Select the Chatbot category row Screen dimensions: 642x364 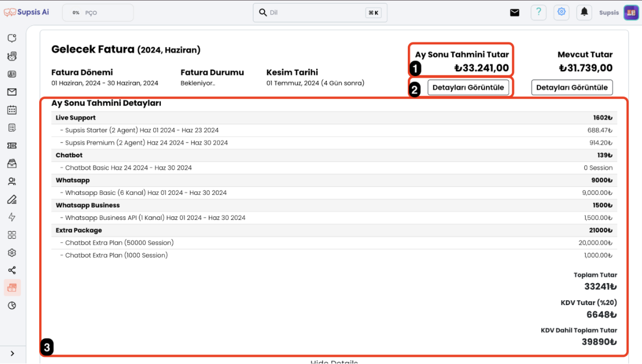pos(334,155)
